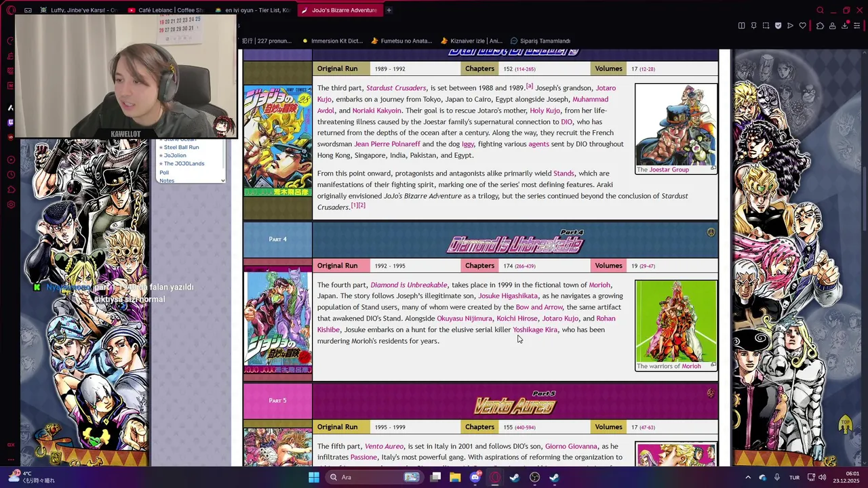Select The JOJOLands in contents list

(x=184, y=163)
